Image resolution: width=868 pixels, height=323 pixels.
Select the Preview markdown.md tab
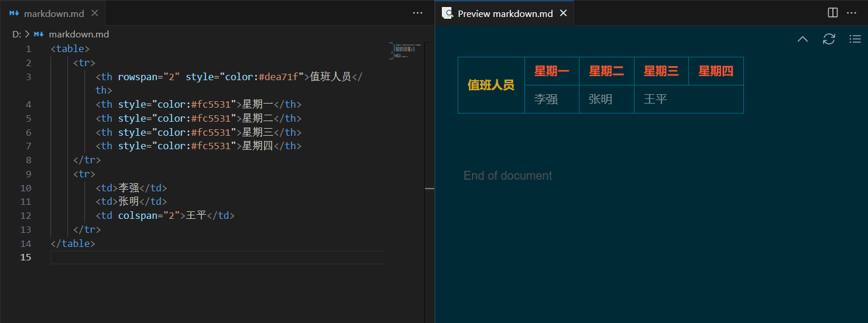tap(505, 13)
